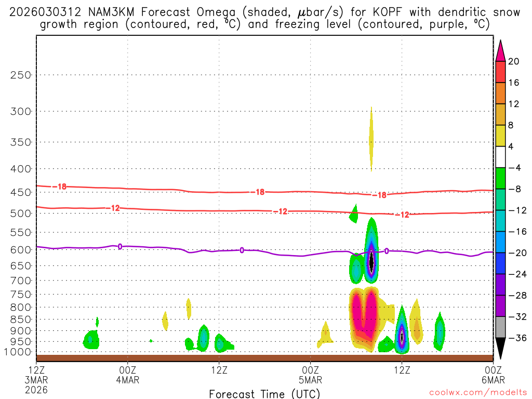Click the 500 pressure level label
Screen dimensions: 532x399
click(x=21, y=214)
